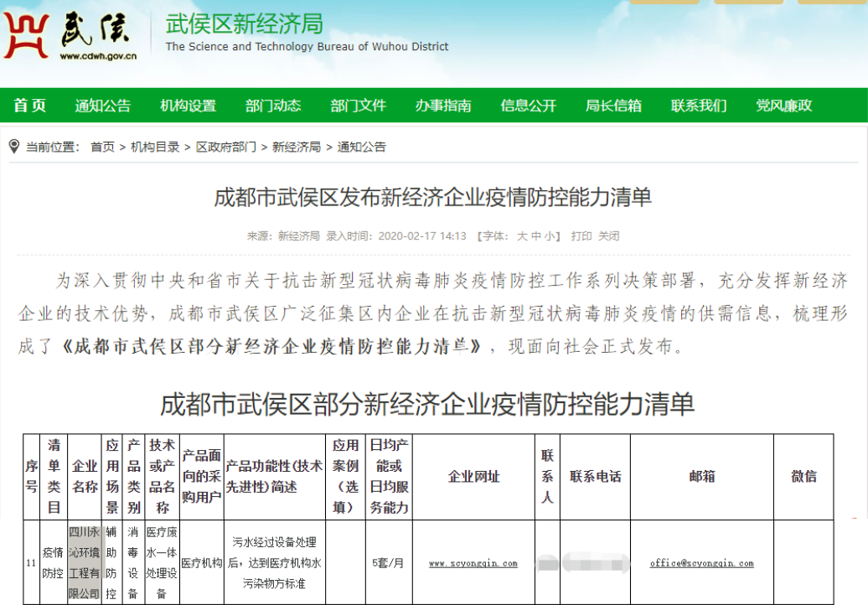This screenshot has width=868, height=605.
Task: Go to 联系我们 contact page
Action: (699, 106)
